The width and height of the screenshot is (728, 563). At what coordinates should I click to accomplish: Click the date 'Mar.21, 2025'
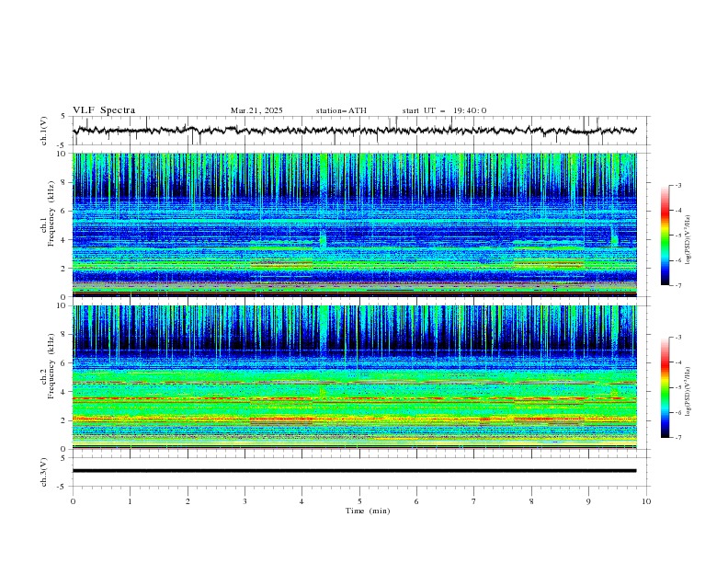256,110
